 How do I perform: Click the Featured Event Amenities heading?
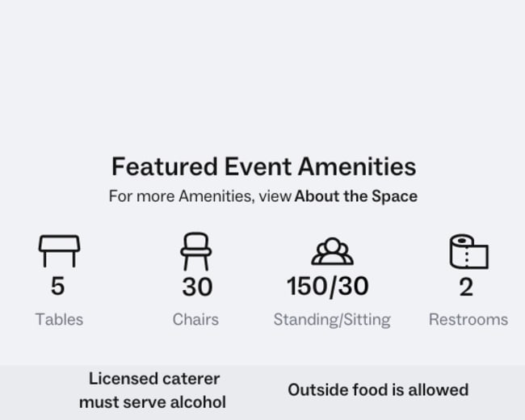click(x=263, y=166)
